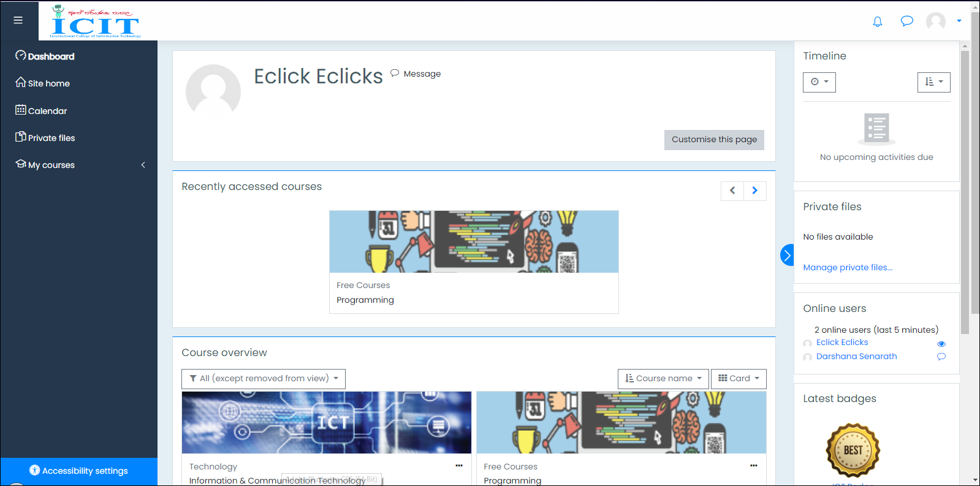
Task: Toggle the right block drawer arrow
Action: click(x=787, y=255)
